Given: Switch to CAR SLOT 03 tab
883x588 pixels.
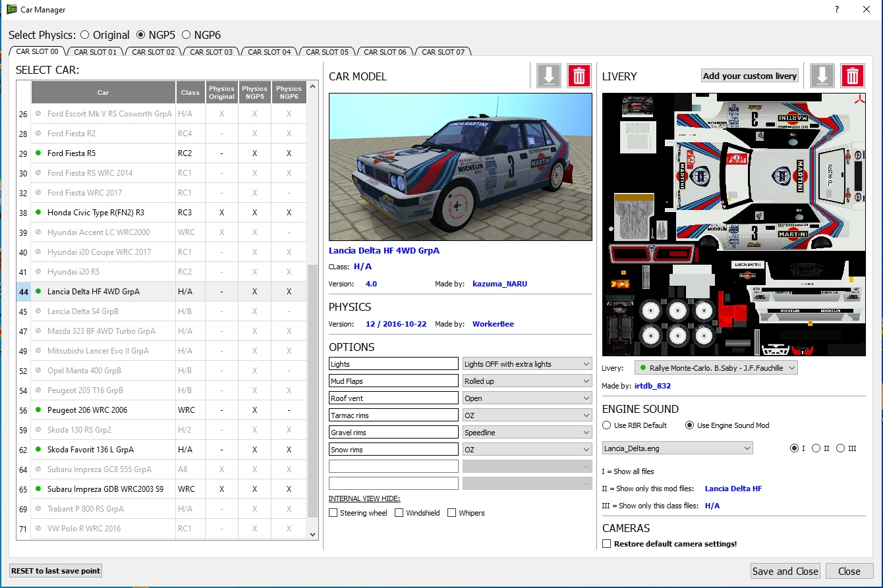Looking at the screenshot, I should tap(211, 52).
